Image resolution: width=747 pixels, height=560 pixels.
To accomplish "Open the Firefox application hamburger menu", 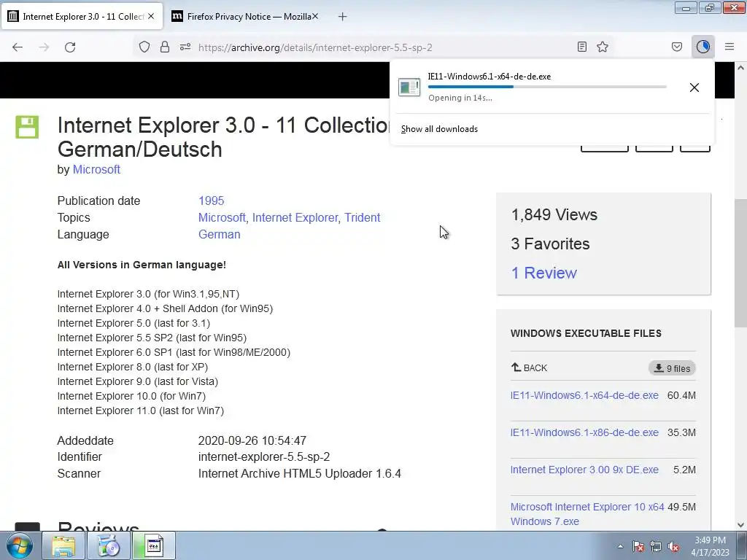I will 729,47.
